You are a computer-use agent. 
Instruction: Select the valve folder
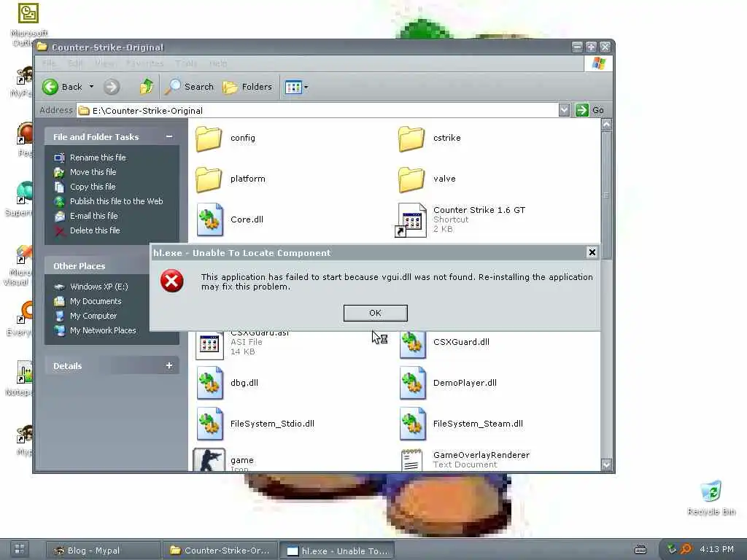tap(427, 179)
